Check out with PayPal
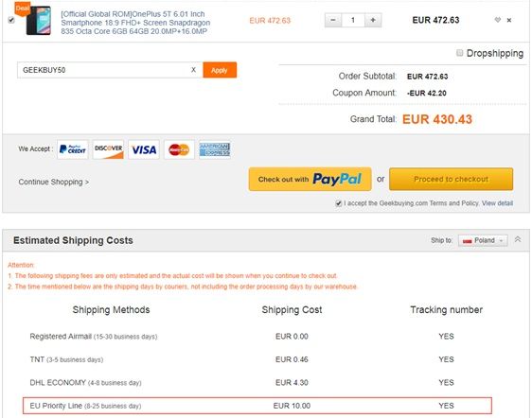Viewport: 532px width, 418px height. point(310,179)
